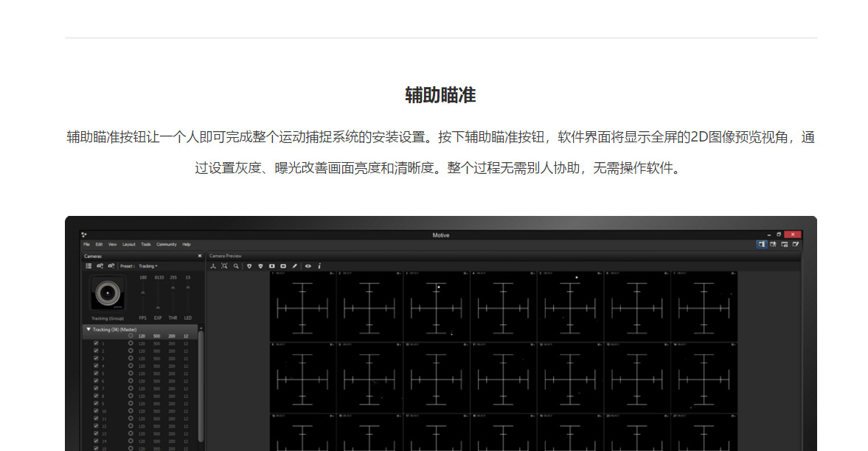The width and height of the screenshot is (868, 451).
Task: Select camera 3 preview pane with marker dot
Action: click(x=437, y=306)
